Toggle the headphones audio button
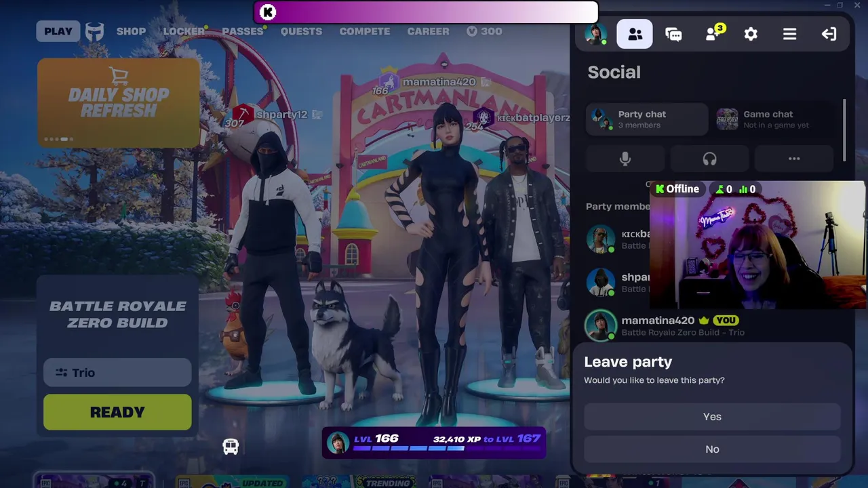 [x=709, y=159]
